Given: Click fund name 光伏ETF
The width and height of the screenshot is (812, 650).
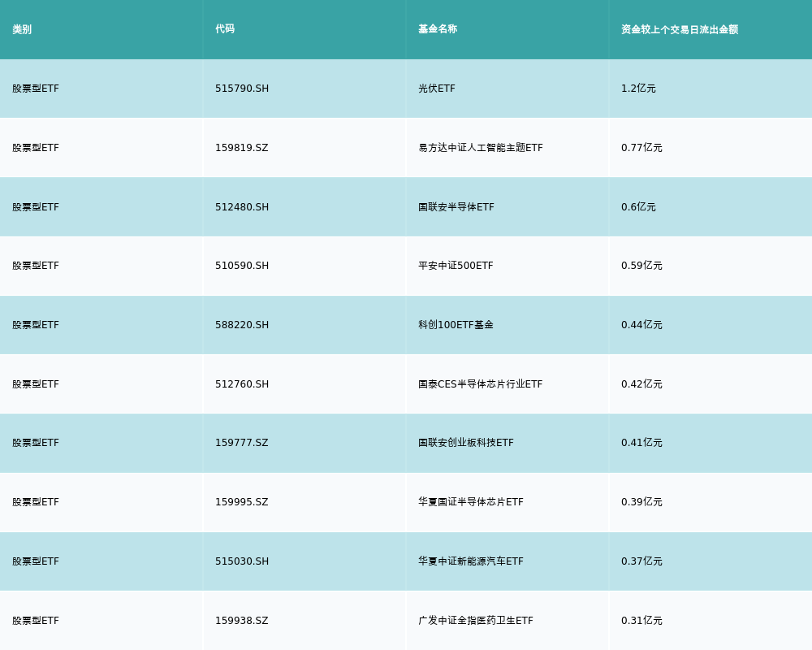Looking at the screenshot, I should pos(437,89).
